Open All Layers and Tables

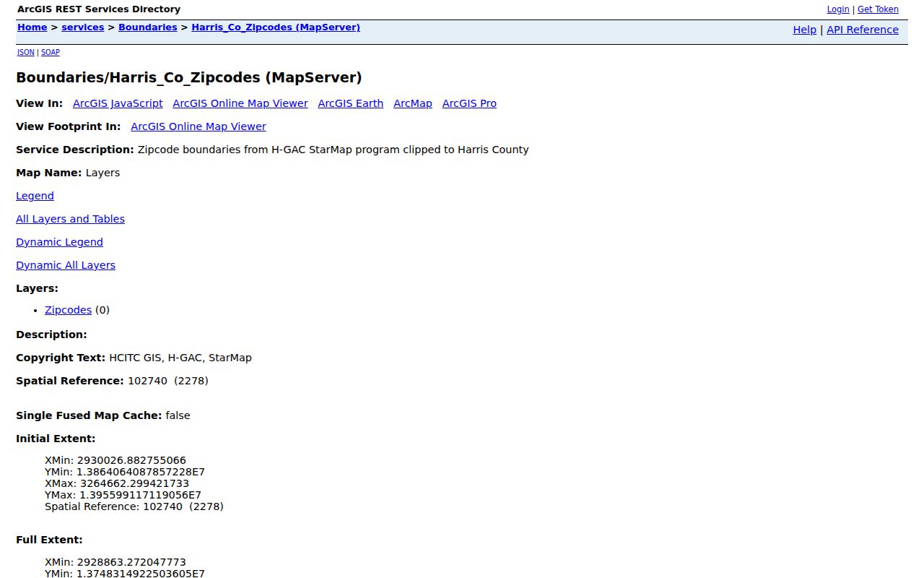click(70, 219)
